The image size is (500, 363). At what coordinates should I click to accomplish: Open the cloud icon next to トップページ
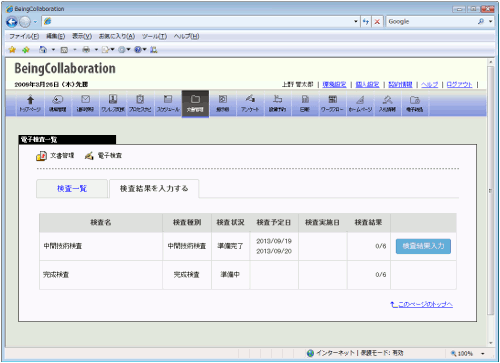point(58,104)
